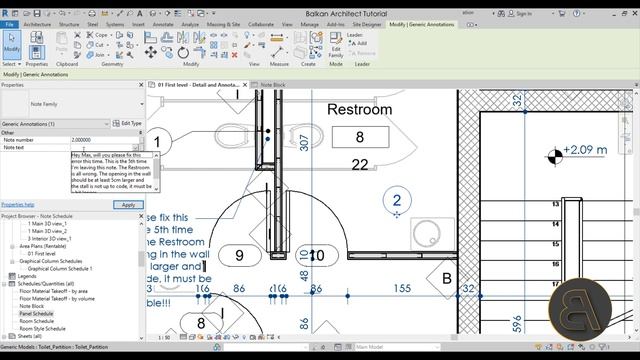Click the Print icon in quick access toolbar
The image size is (640, 360).
pos(92,13)
